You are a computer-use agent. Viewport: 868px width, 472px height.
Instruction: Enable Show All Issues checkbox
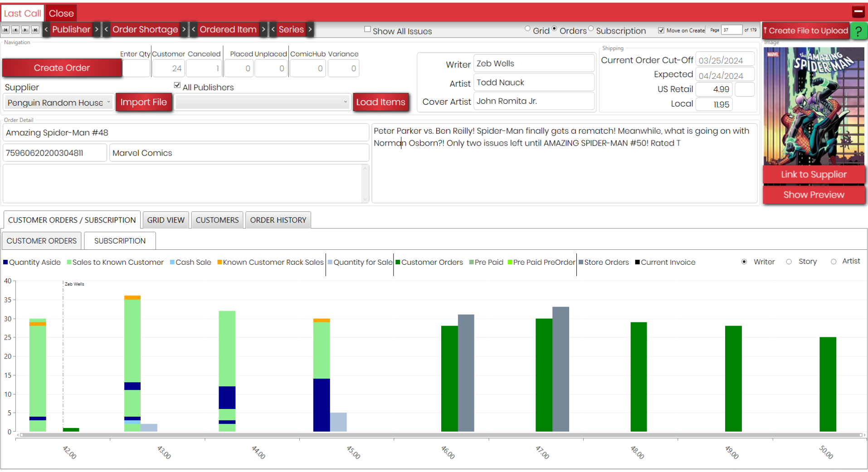[x=367, y=29]
